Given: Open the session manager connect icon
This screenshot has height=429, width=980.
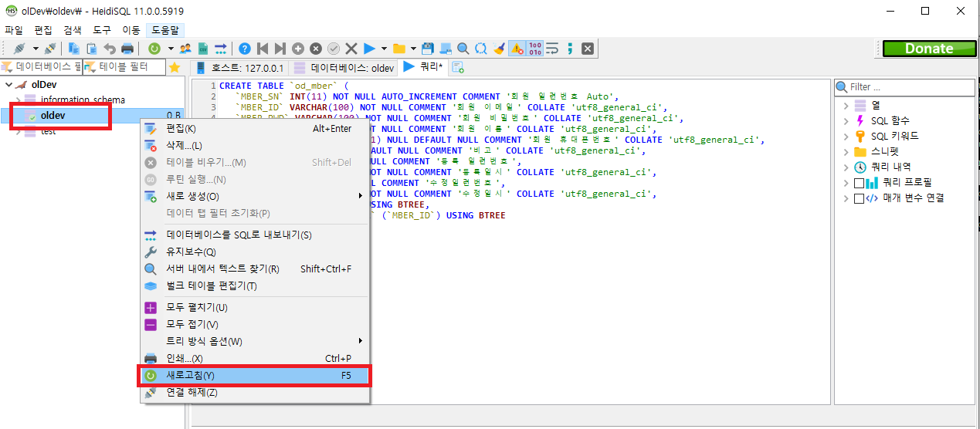Looking at the screenshot, I should point(19,48).
